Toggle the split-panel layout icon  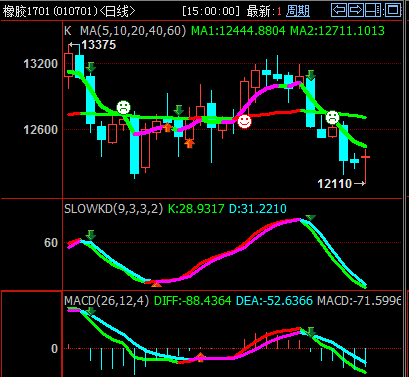373,10
